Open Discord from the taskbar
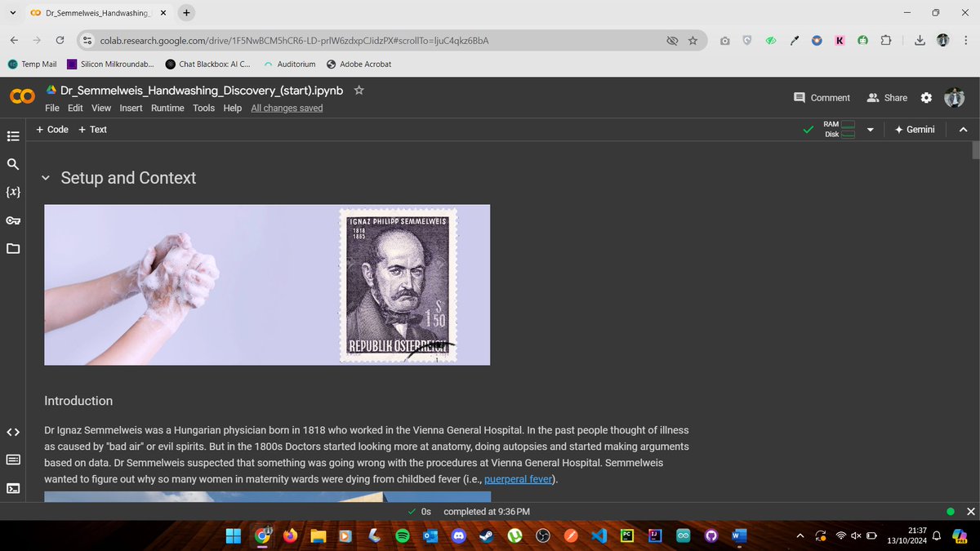This screenshot has height=551, width=980. click(x=458, y=535)
